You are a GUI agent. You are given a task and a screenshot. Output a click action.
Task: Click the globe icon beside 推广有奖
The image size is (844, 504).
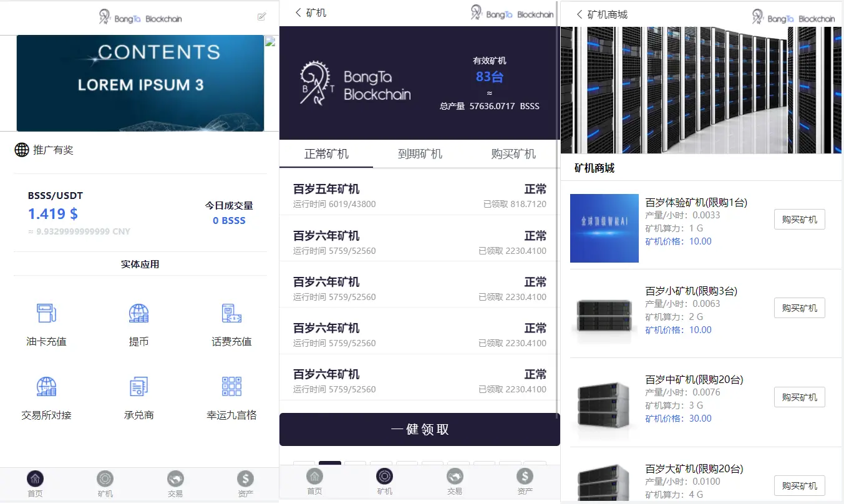tap(22, 150)
